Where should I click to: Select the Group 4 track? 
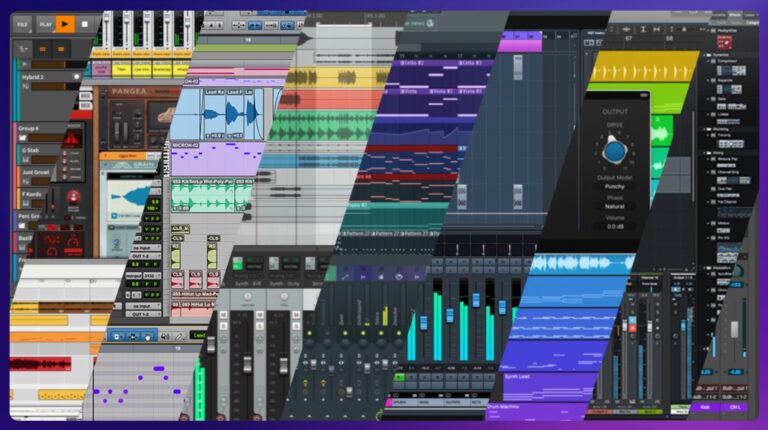[x=28, y=128]
